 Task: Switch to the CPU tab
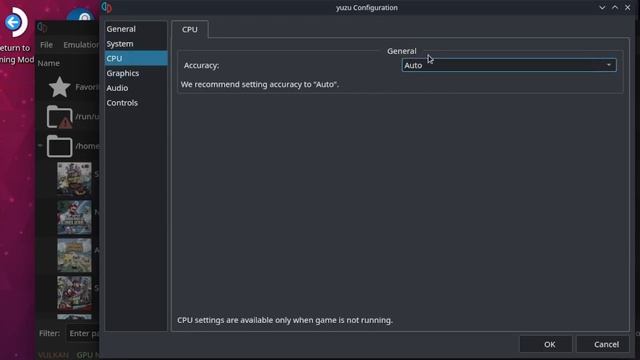click(x=190, y=29)
